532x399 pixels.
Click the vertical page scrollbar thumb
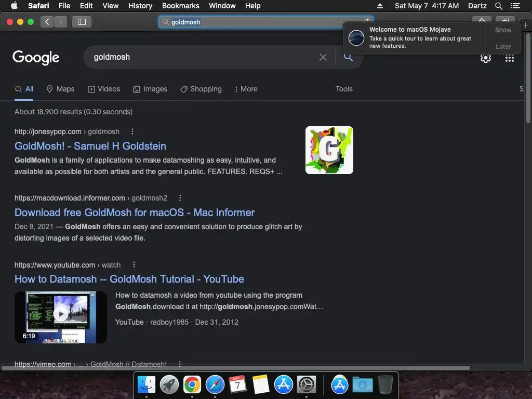tap(528, 78)
